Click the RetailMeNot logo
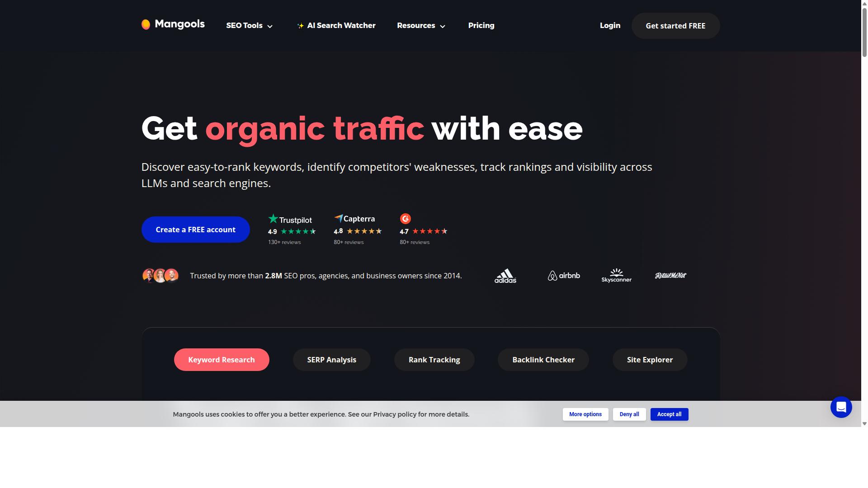This screenshot has height=488, width=868. pos(670,276)
